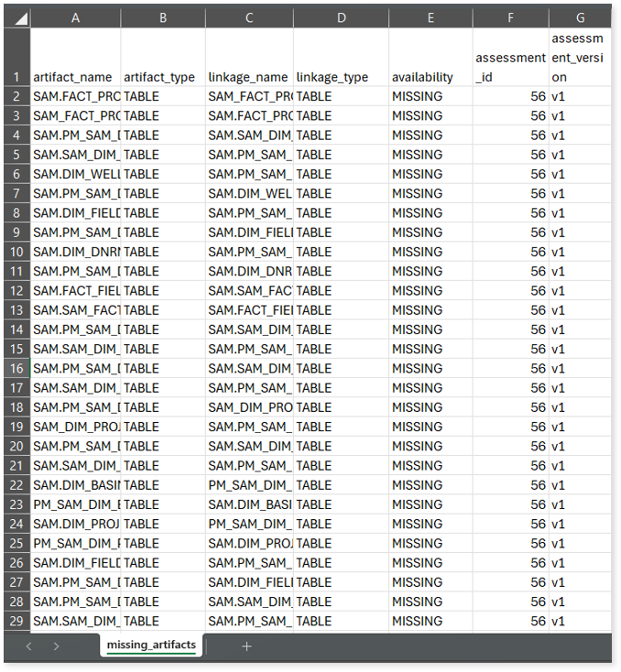The width and height of the screenshot is (621, 672).
Task: Select row 29 header
Action: (16, 621)
